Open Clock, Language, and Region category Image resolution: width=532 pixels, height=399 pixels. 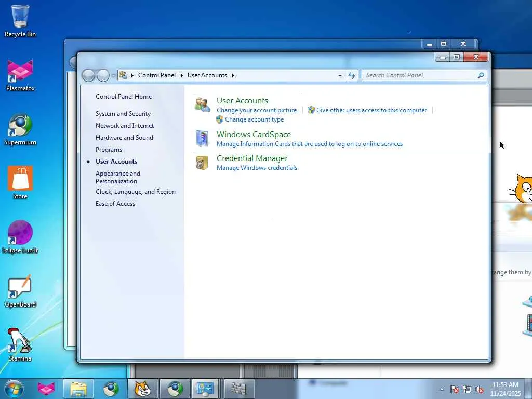tap(136, 192)
